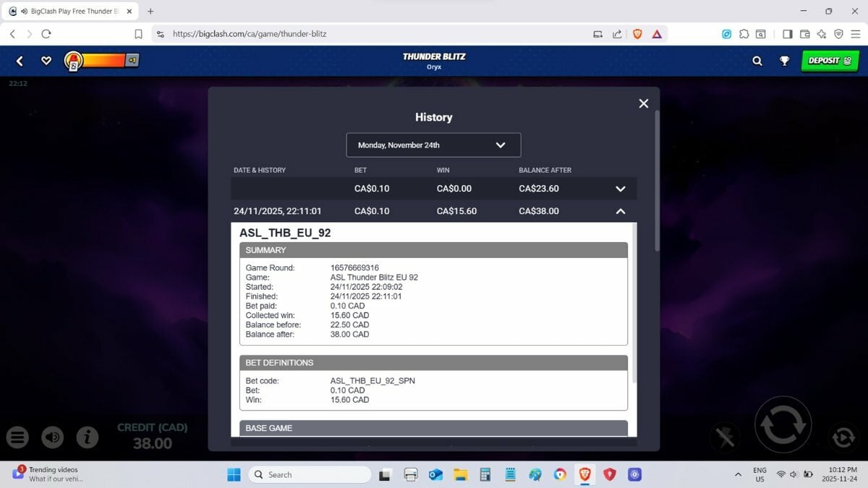Open the game info icon
Screen dimensions: 868x488
pos(88,437)
